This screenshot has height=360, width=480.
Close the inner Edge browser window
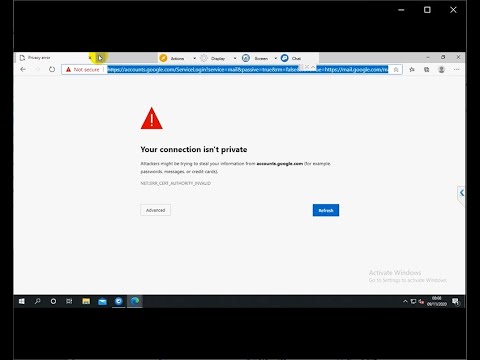pyautogui.click(x=458, y=57)
